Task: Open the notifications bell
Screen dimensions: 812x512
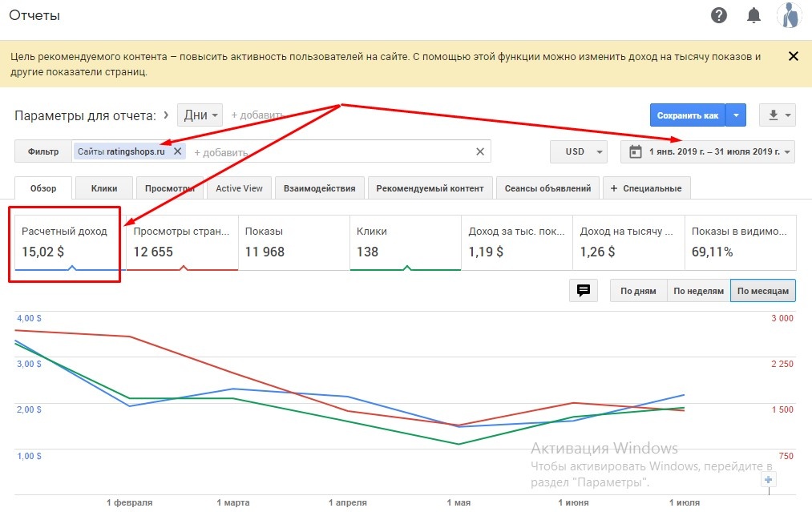Action: pyautogui.click(x=753, y=15)
